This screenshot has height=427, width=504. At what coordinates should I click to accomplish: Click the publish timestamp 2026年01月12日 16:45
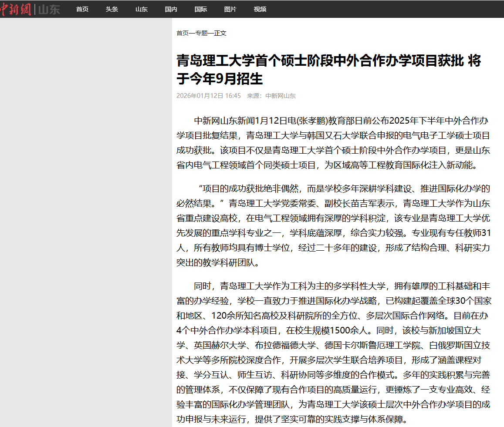[x=209, y=96]
